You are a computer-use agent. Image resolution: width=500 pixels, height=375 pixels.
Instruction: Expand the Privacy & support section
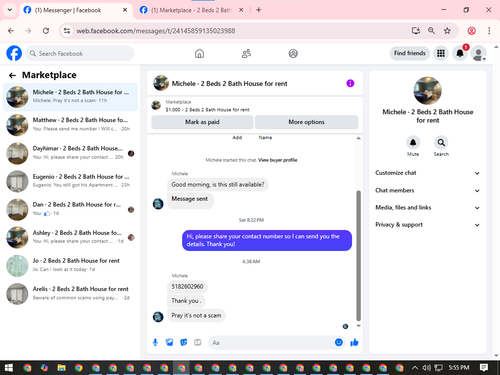tap(427, 225)
